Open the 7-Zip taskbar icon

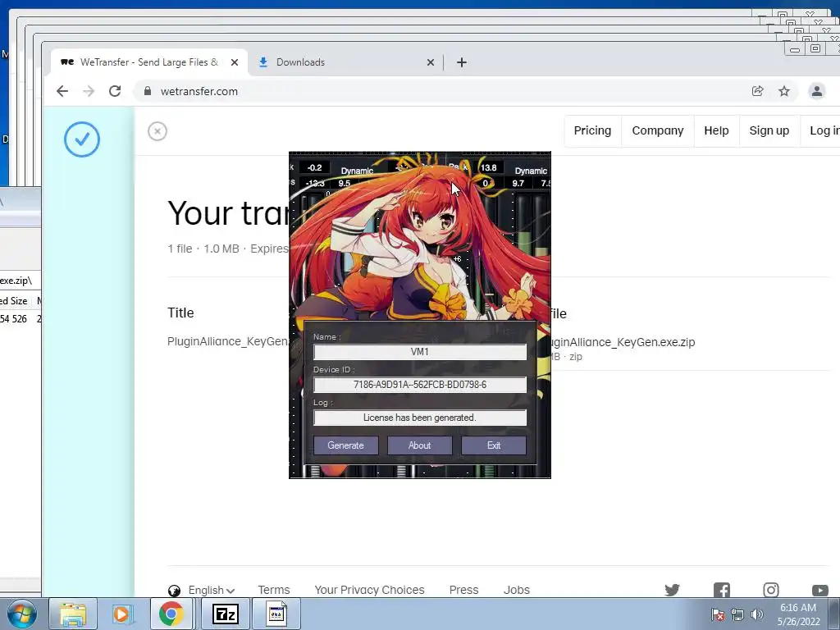tap(225, 614)
